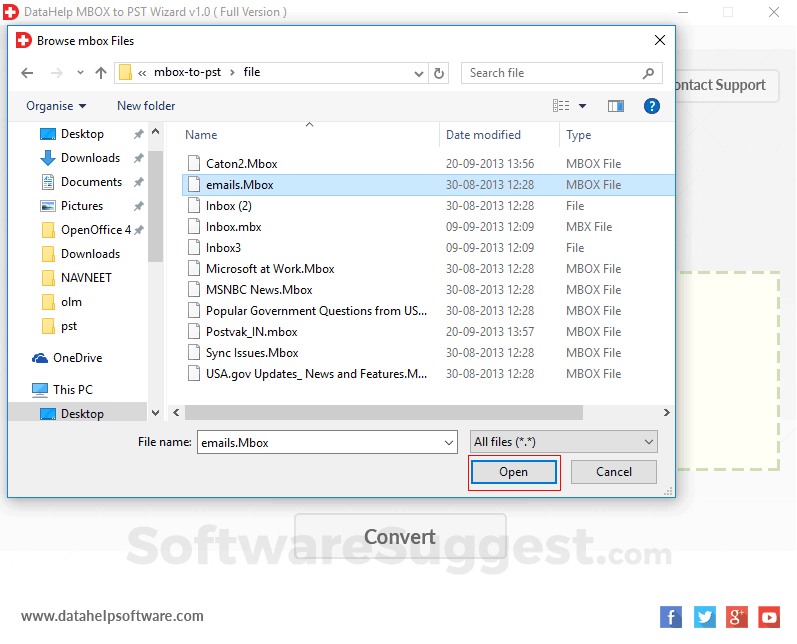
Task: Focus the Search file box
Action: tap(561, 73)
